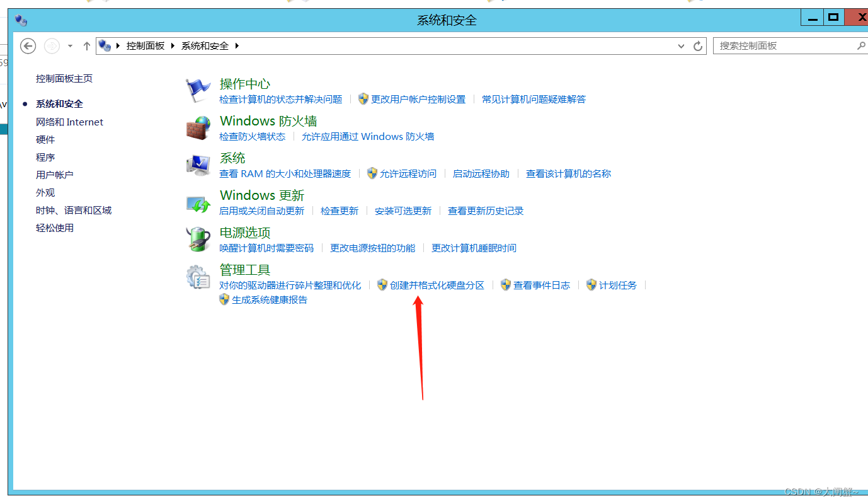The image size is (868, 503).
Task: Click 系统和安全 in the address breadcrumb
Action: (205, 46)
